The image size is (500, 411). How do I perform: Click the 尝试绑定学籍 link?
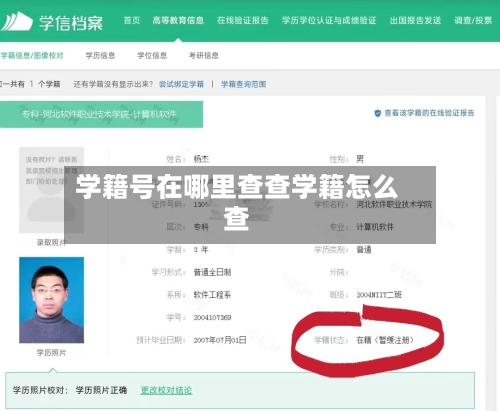[x=181, y=84]
